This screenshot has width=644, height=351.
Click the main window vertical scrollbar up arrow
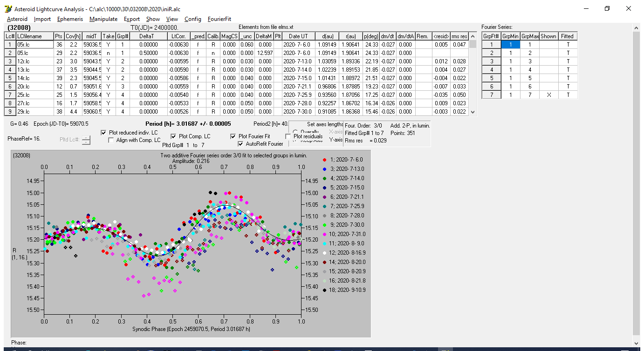(636, 28)
